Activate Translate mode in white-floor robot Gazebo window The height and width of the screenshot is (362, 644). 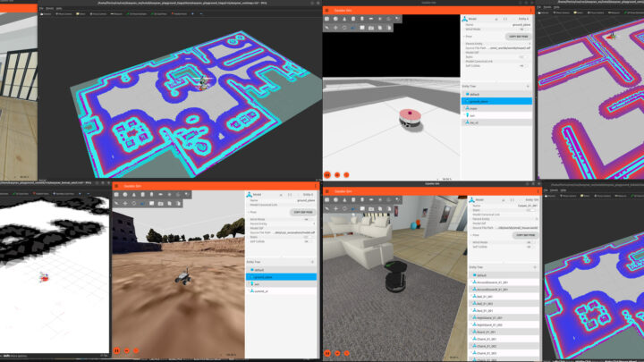coord(335,28)
